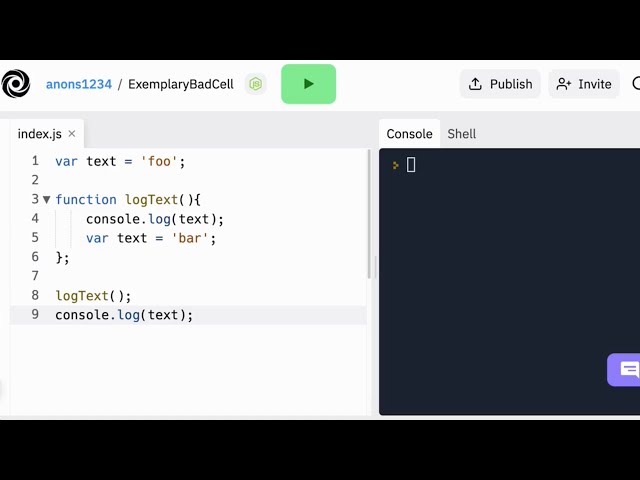Click line number 7 in gutter
Image resolution: width=640 pixels, height=480 pixels.
[x=35, y=276]
